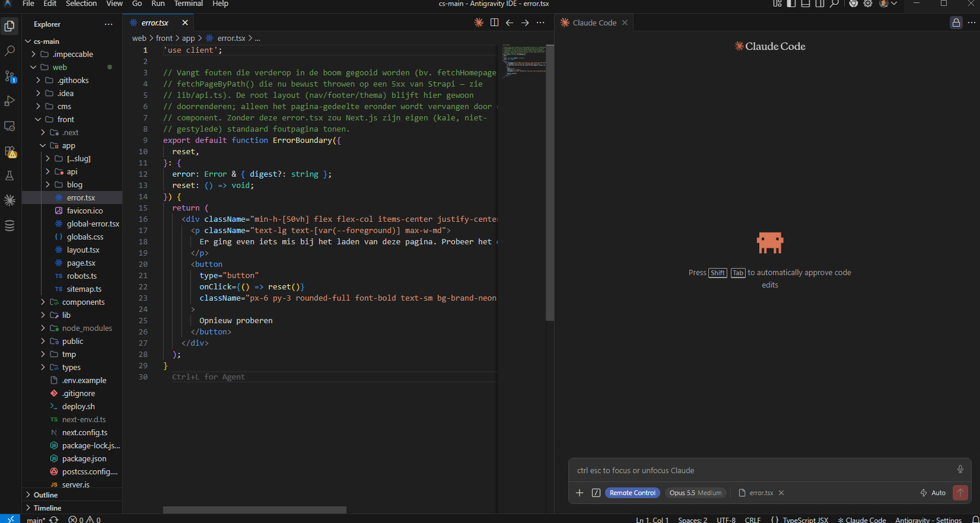The width and height of the screenshot is (980, 523).
Task: Click the main* git branch in status bar
Action: click(36, 519)
